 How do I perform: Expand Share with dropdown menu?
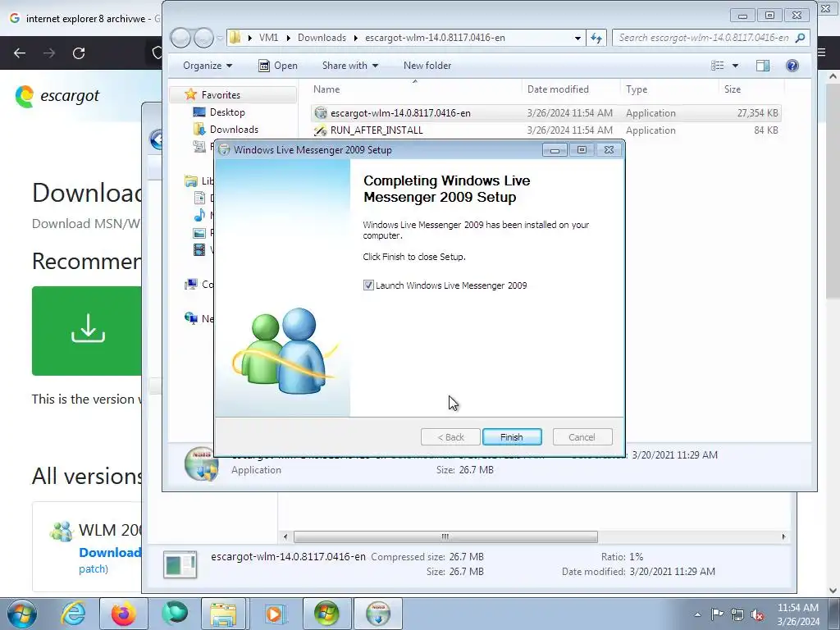[349, 66]
